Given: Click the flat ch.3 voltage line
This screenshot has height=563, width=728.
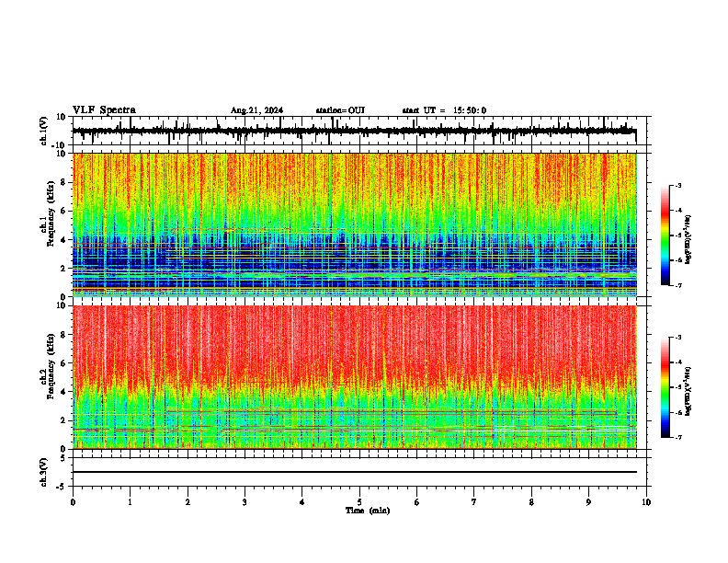Looking at the screenshot, I should [355, 472].
